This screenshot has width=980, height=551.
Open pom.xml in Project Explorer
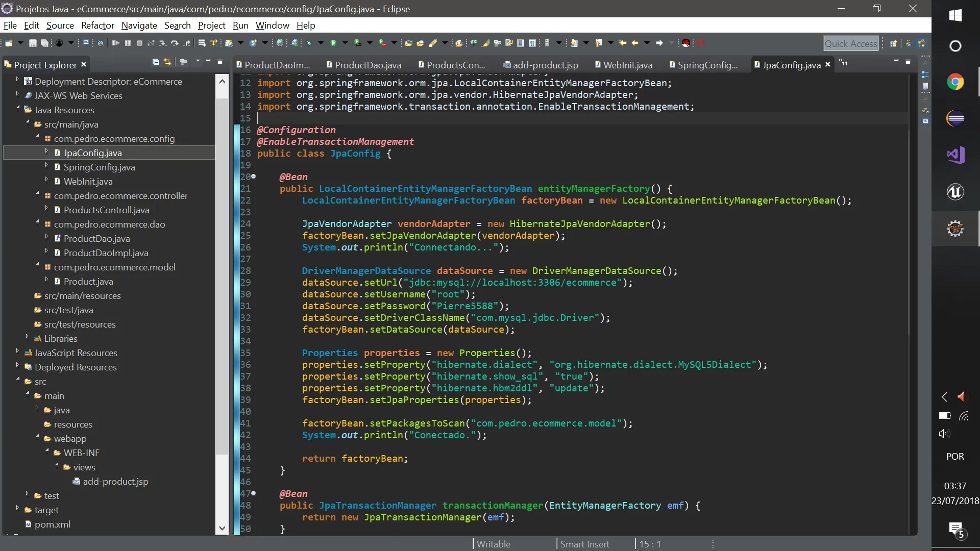[52, 524]
